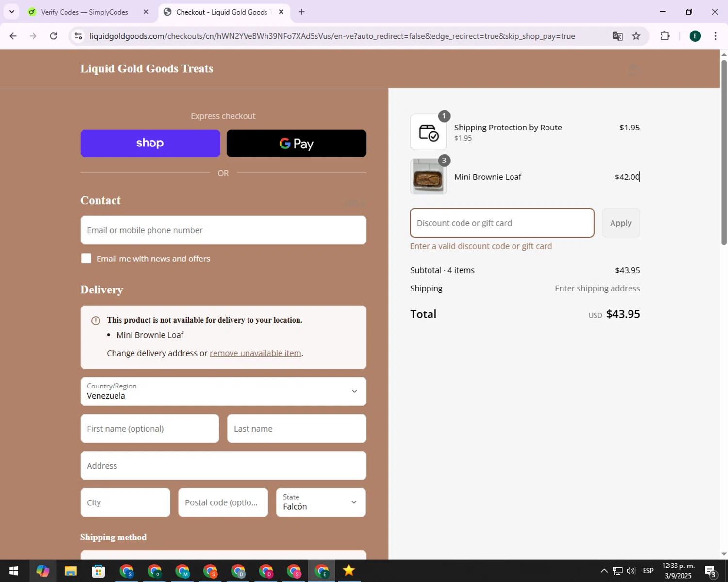Click the ESP language indicator
The image size is (728, 582).
click(x=648, y=571)
